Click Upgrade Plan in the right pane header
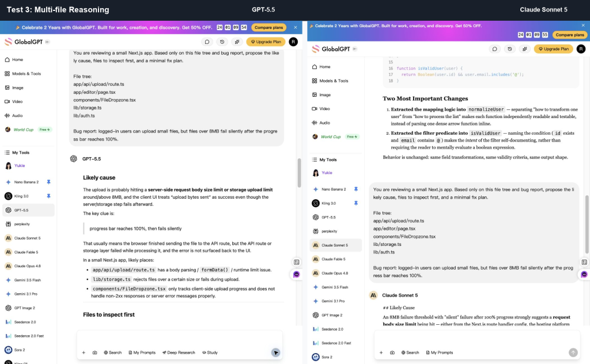 point(554,49)
